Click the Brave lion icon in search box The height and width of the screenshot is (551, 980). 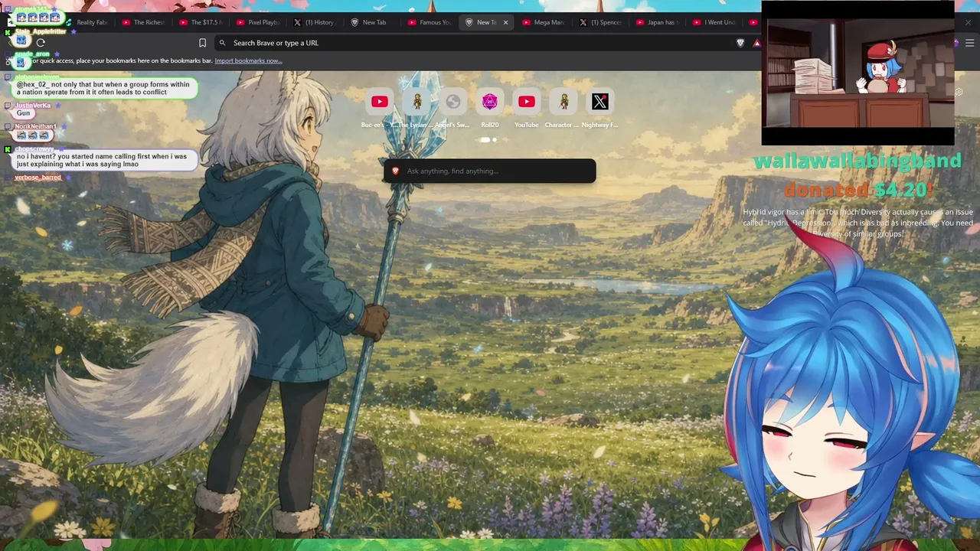(x=395, y=171)
